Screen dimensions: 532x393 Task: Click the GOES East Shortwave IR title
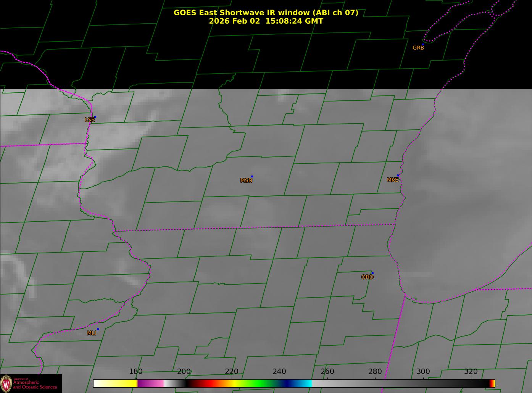(x=266, y=13)
